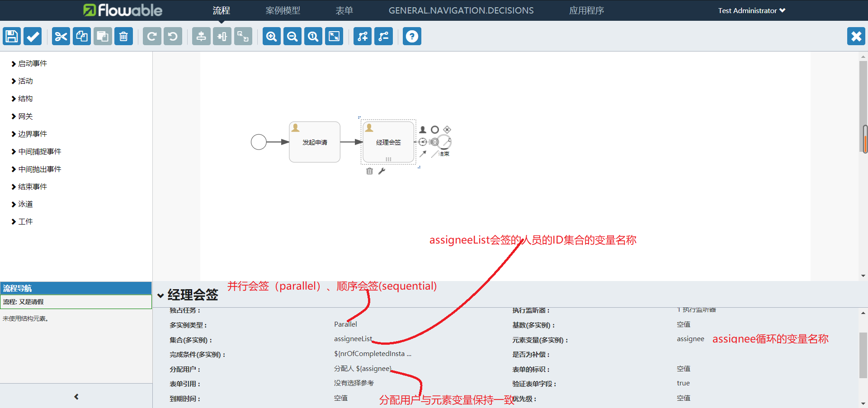This screenshot has width=868, height=408.
Task: Add bend point to sequence flow
Action: coord(363,36)
